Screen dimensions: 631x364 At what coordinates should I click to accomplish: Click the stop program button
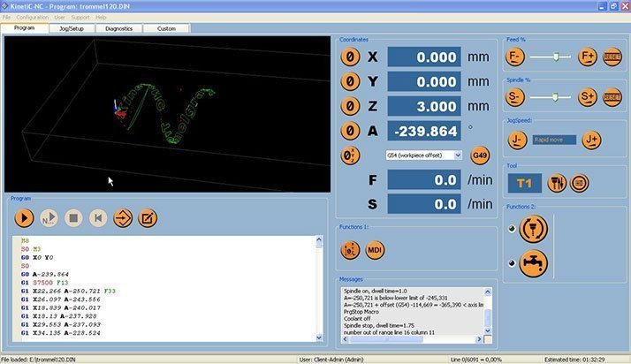pyautogui.click(x=74, y=217)
